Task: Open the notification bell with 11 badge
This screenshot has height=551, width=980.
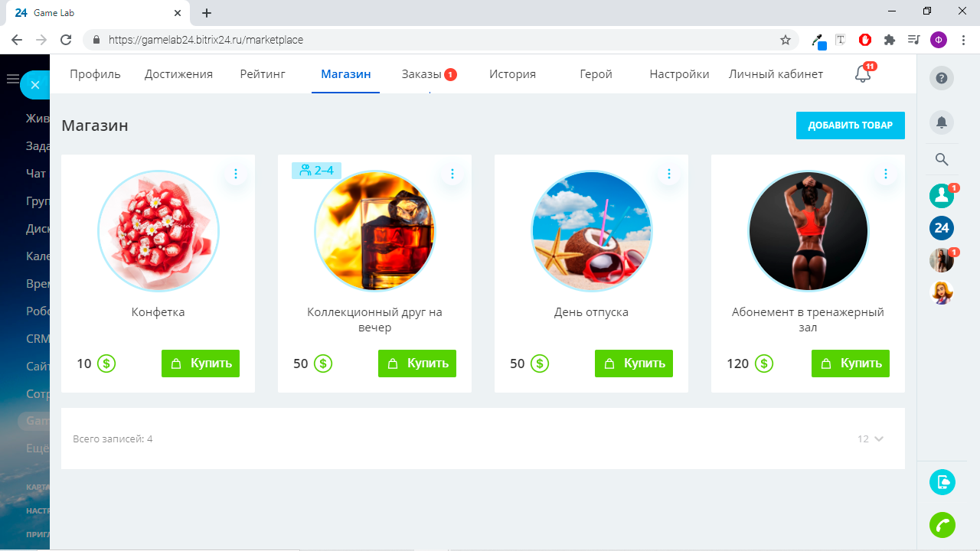Action: tap(864, 73)
